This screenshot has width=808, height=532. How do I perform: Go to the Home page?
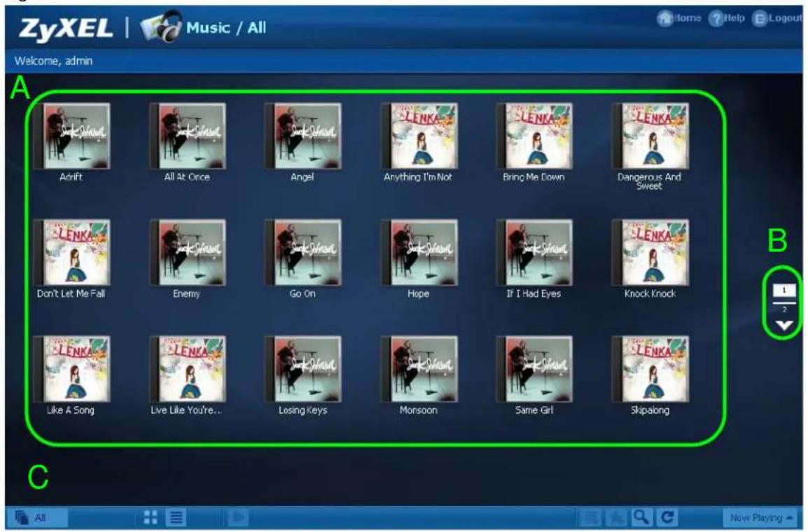pos(679,18)
